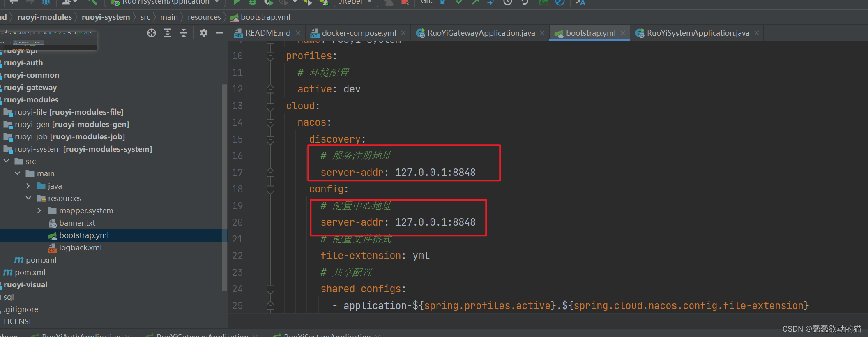Click the line 20 number in the gutter
The height and width of the screenshot is (337, 868).
point(237,222)
